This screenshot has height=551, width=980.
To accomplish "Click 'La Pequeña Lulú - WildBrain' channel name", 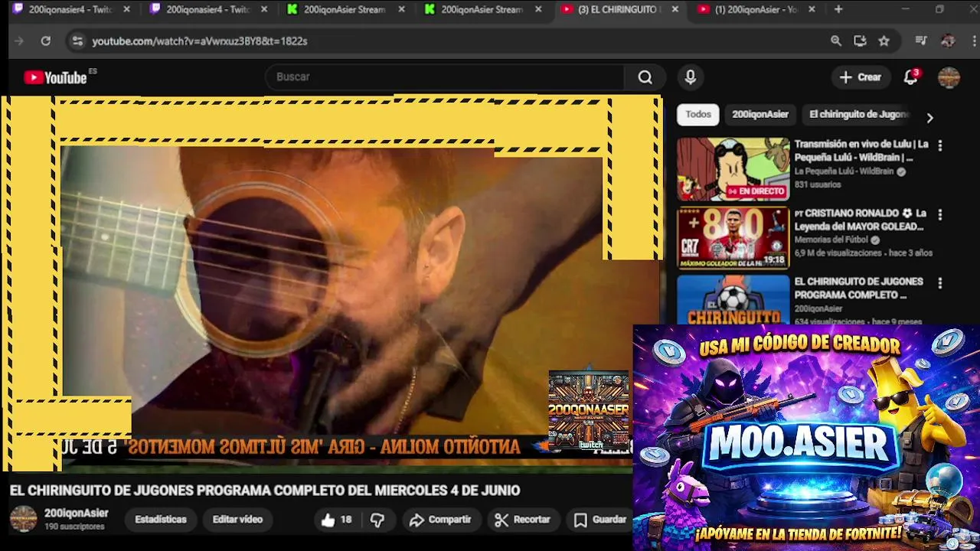I will 844,171.
